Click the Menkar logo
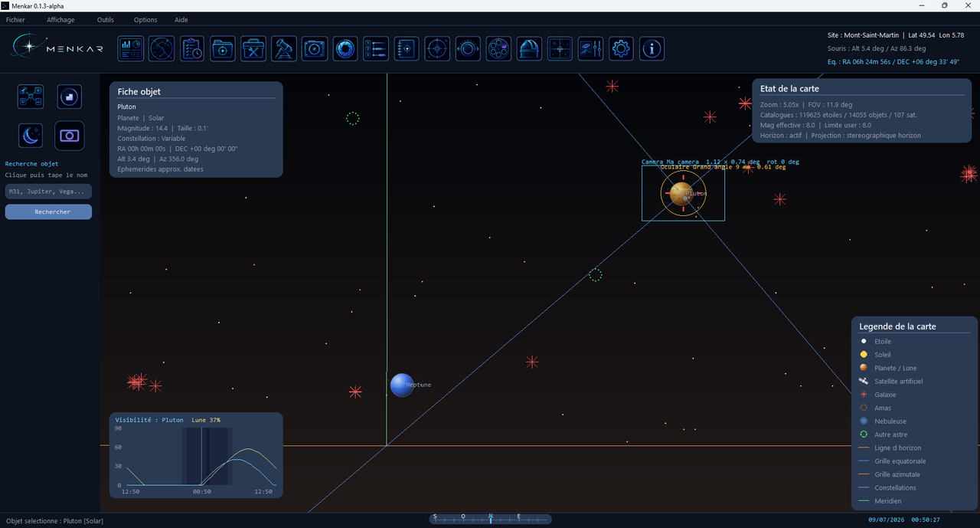980x528 pixels. click(x=57, y=48)
